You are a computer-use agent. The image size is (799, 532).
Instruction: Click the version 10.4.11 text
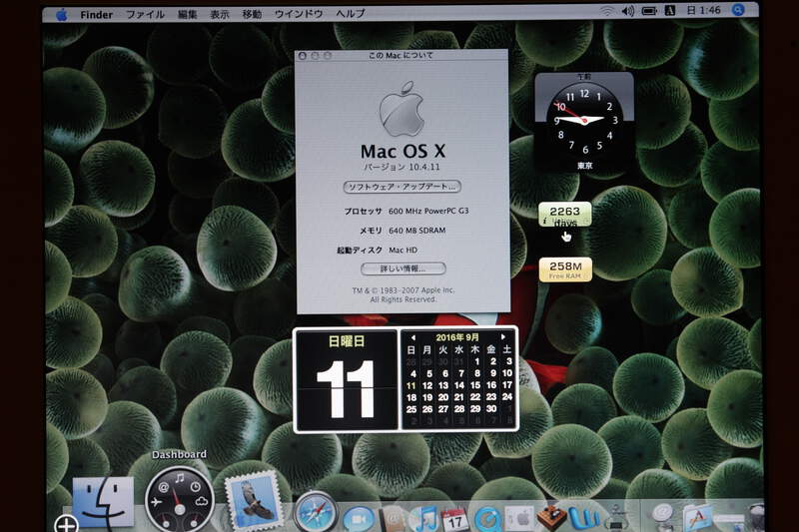402,167
